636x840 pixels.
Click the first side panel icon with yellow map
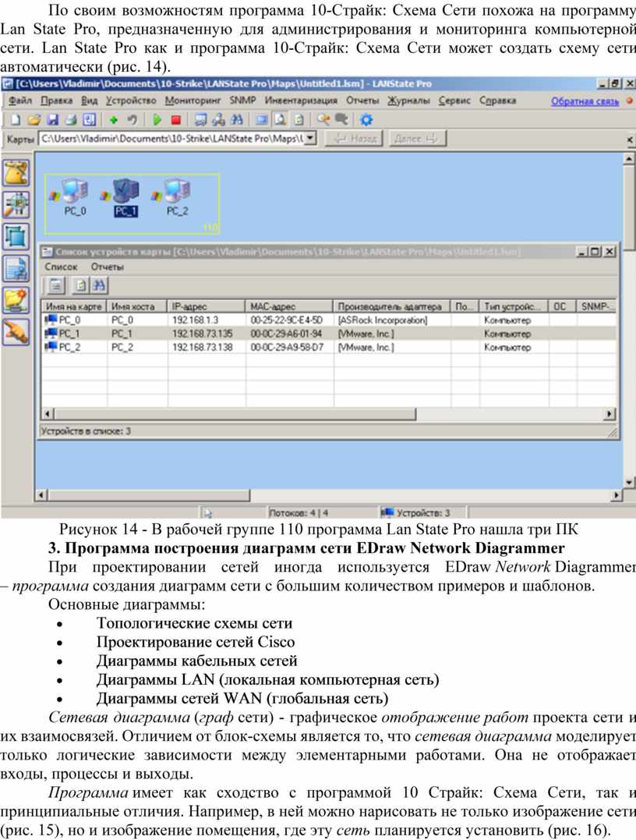click(x=16, y=172)
